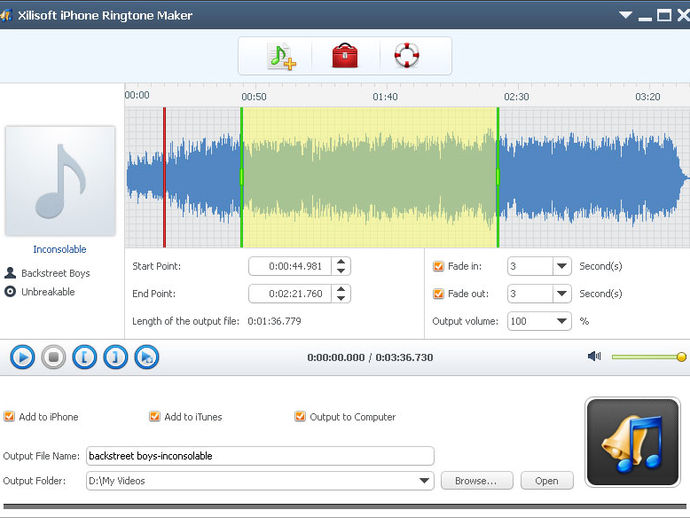Click the app logo in the title bar
This screenshot has width=690, height=518.
tap(6, 16)
